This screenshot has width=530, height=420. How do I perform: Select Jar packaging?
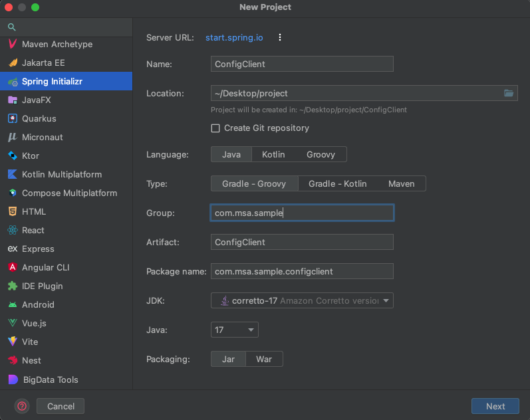point(228,359)
